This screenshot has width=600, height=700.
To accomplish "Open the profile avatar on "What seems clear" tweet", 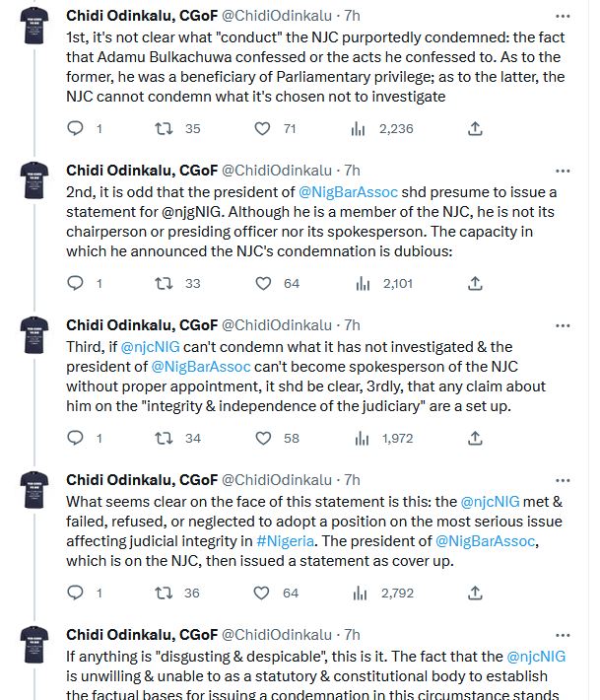I will [x=35, y=494].
